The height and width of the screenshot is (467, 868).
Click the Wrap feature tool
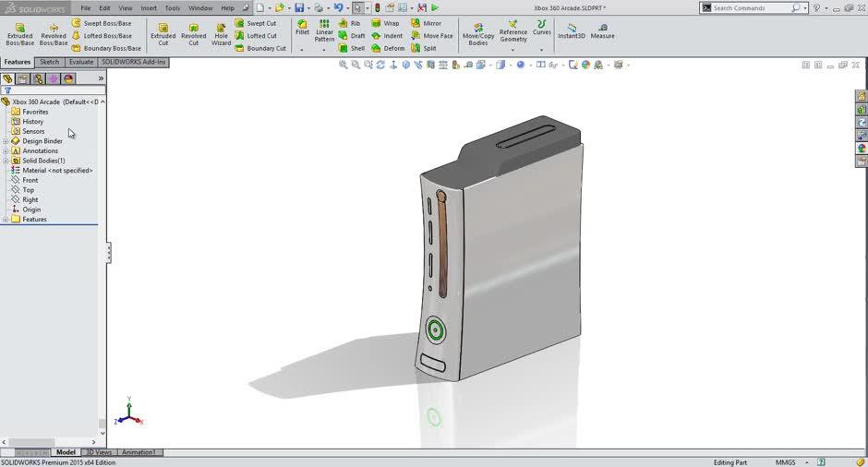click(385, 23)
